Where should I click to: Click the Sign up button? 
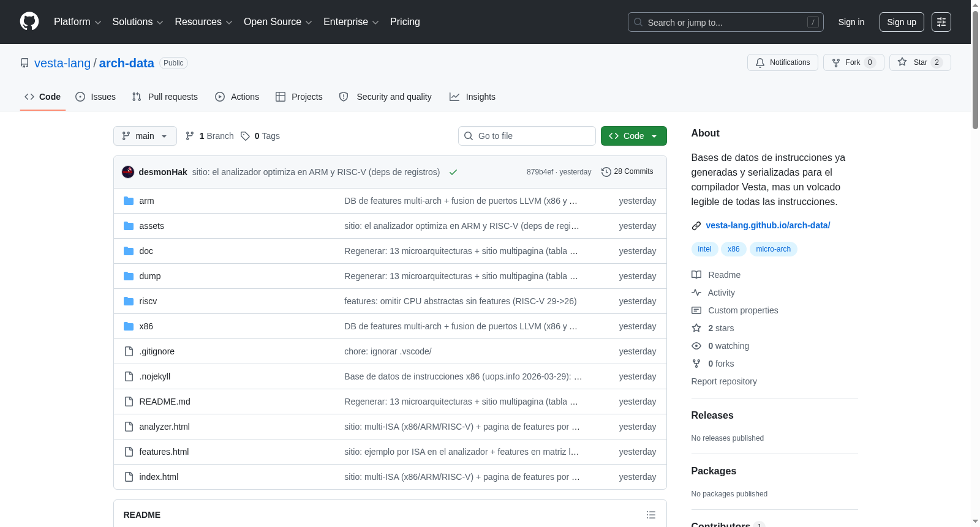click(902, 22)
